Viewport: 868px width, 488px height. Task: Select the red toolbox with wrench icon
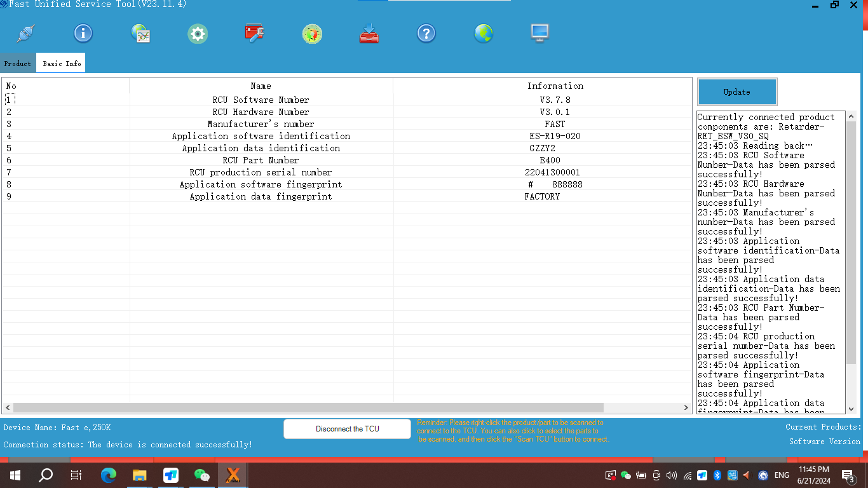tap(255, 34)
